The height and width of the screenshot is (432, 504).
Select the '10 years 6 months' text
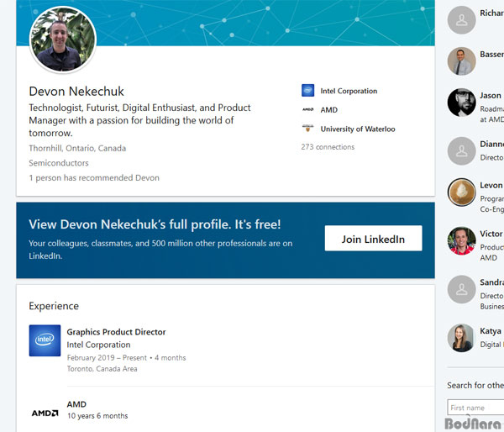97,416
